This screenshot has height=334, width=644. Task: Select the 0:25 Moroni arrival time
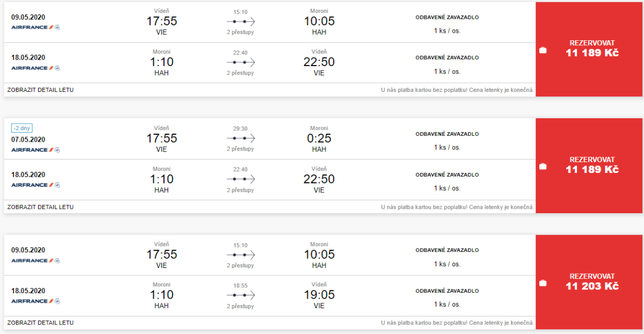(319, 139)
